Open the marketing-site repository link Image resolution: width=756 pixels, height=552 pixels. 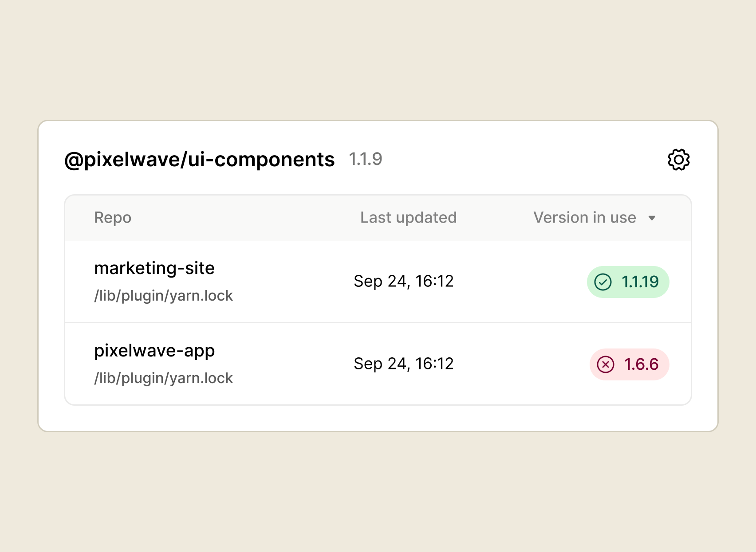pyautogui.click(x=154, y=268)
